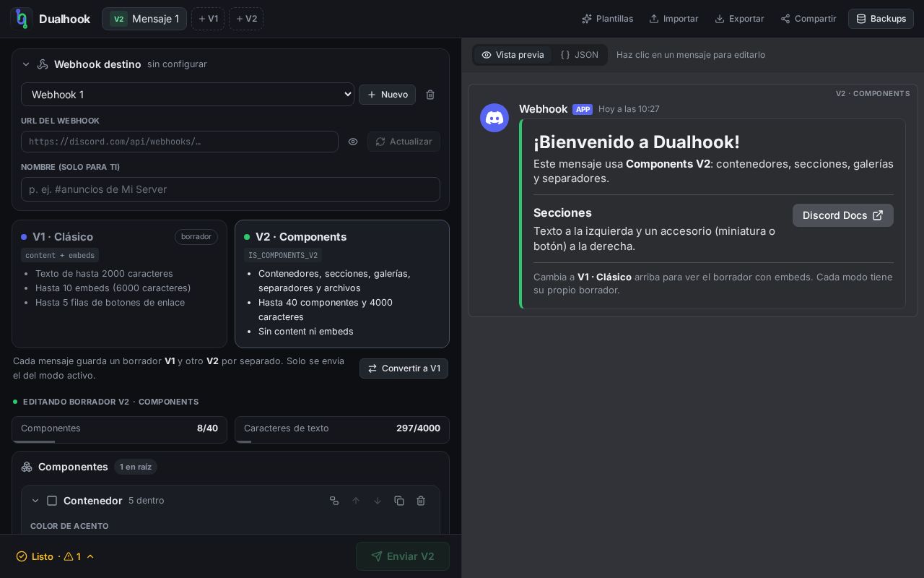
Task: Click the "1 en raíz" badge
Action: (136, 467)
